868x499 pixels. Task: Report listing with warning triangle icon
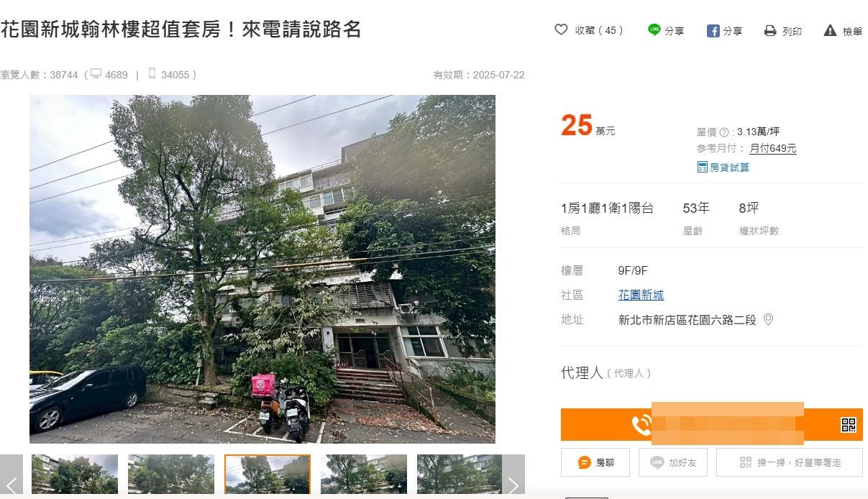tap(830, 31)
